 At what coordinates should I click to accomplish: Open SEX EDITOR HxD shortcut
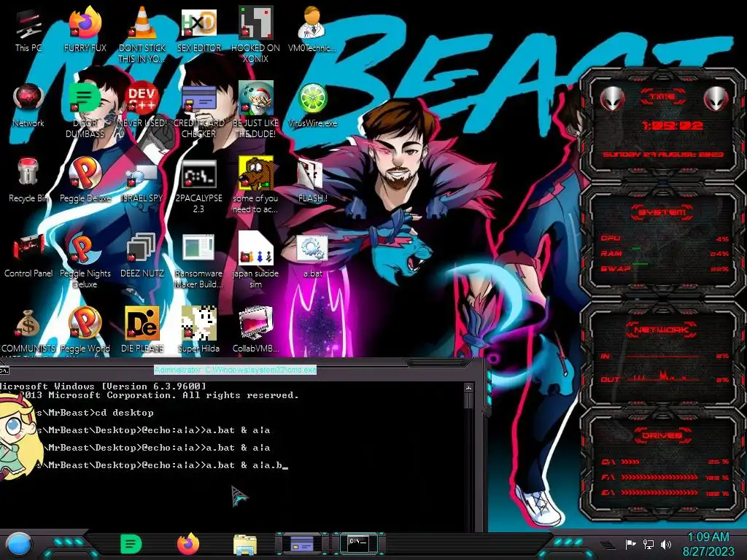199,31
